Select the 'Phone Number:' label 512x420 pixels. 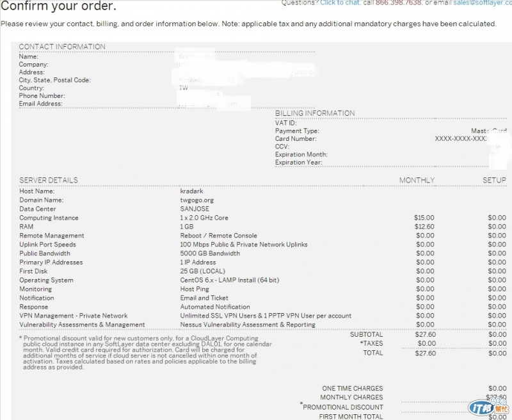42,95
